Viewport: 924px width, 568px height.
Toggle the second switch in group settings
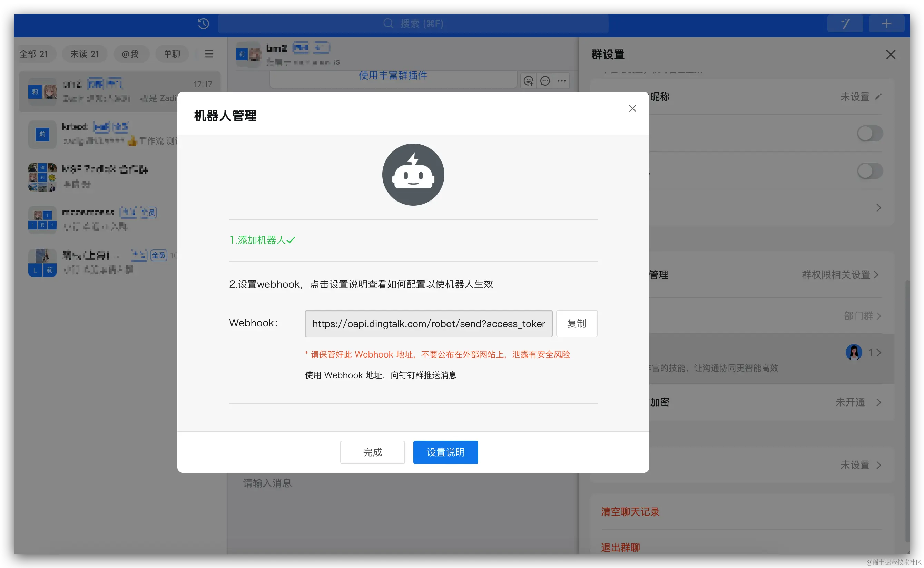point(869,171)
